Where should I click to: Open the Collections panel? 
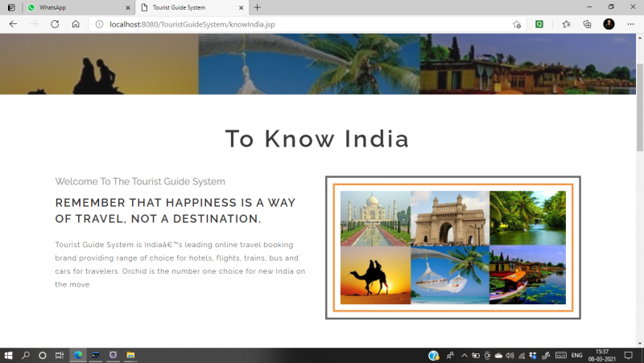pos(588,24)
